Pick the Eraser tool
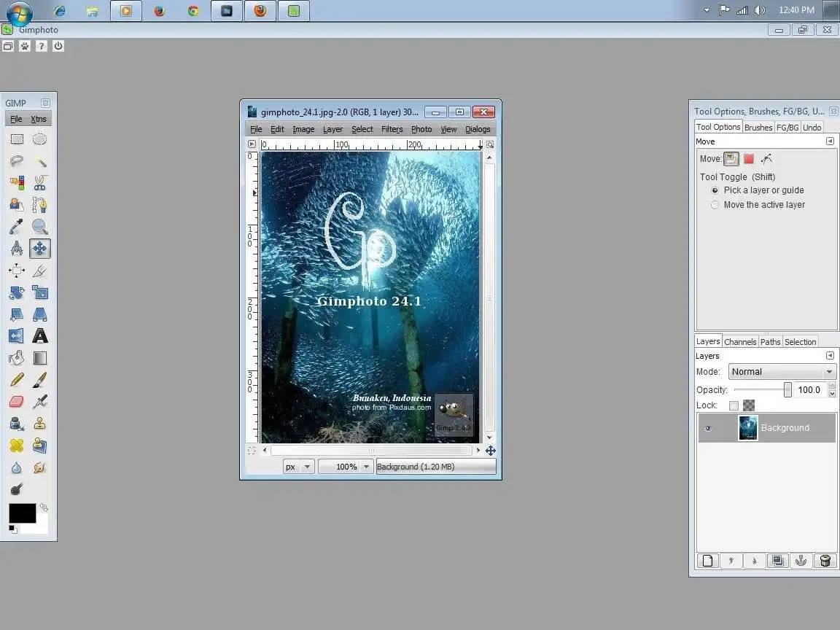This screenshot has width=840, height=630. pos(17,402)
